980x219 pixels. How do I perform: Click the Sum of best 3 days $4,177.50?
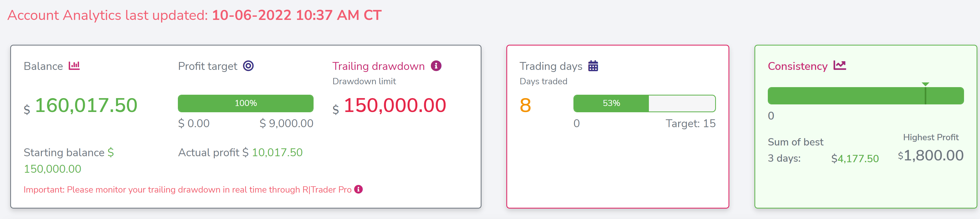point(855,159)
